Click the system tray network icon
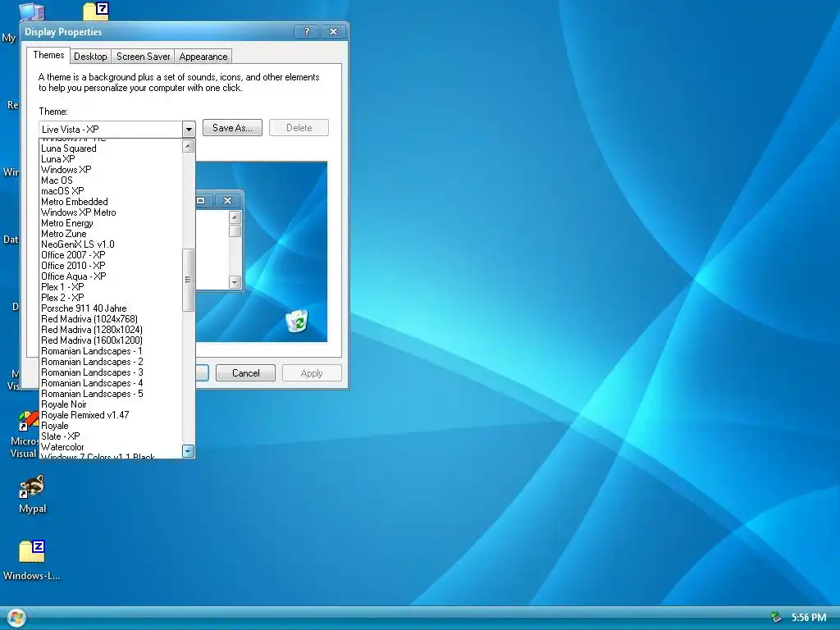840x630 pixels. point(776,618)
